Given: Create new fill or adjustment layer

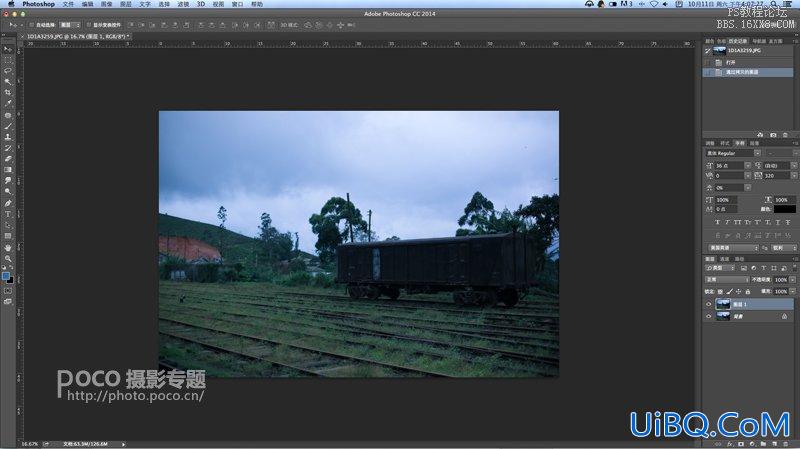Looking at the screenshot, I should (x=752, y=444).
